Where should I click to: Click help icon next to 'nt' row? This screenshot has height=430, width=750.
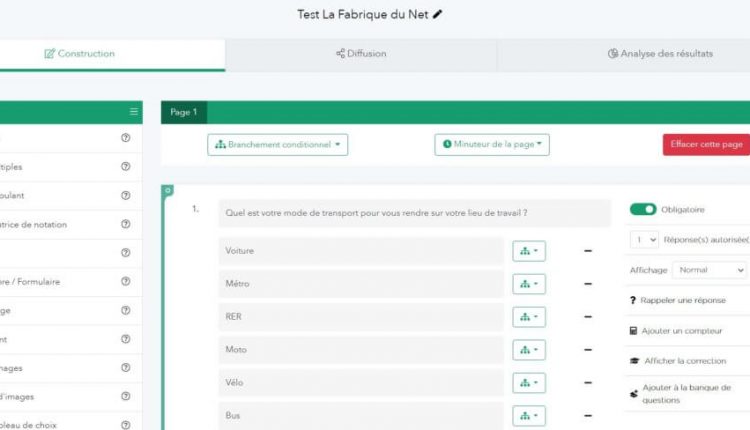click(x=125, y=339)
